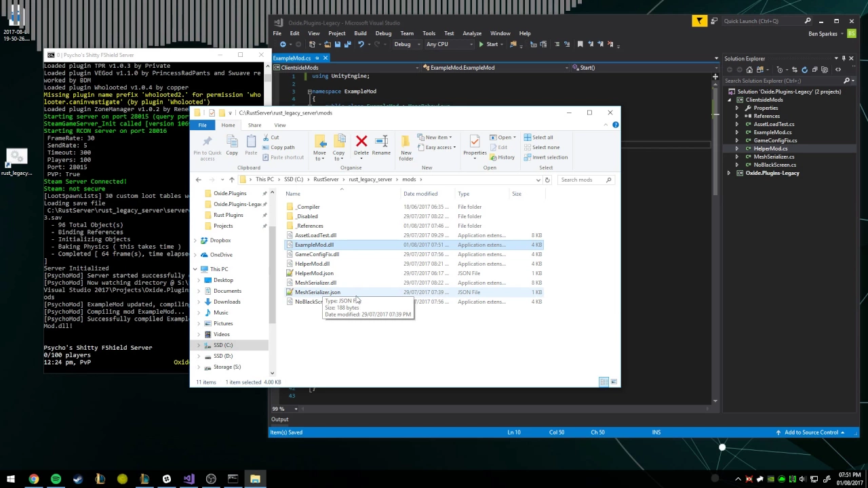The width and height of the screenshot is (868, 488).
Task: Open Spotify from the taskbar
Action: point(56,479)
